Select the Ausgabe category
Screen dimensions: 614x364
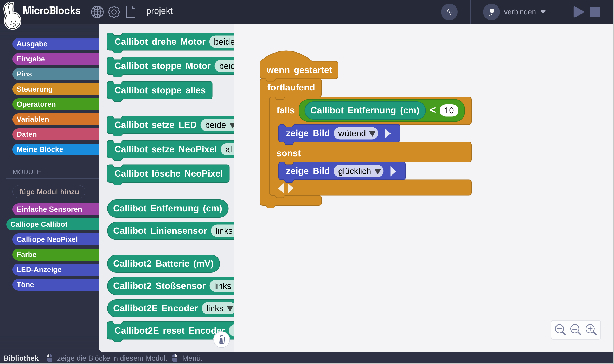coord(56,44)
